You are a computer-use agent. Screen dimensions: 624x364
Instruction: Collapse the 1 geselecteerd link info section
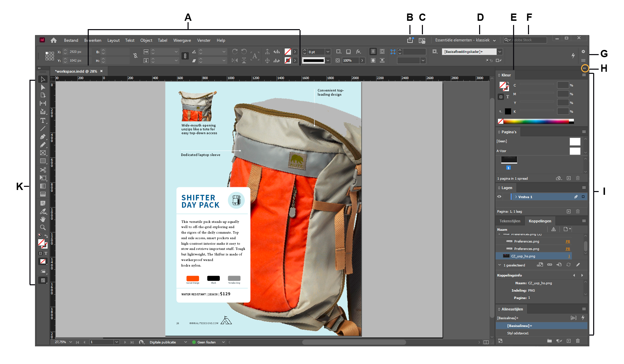(x=500, y=265)
